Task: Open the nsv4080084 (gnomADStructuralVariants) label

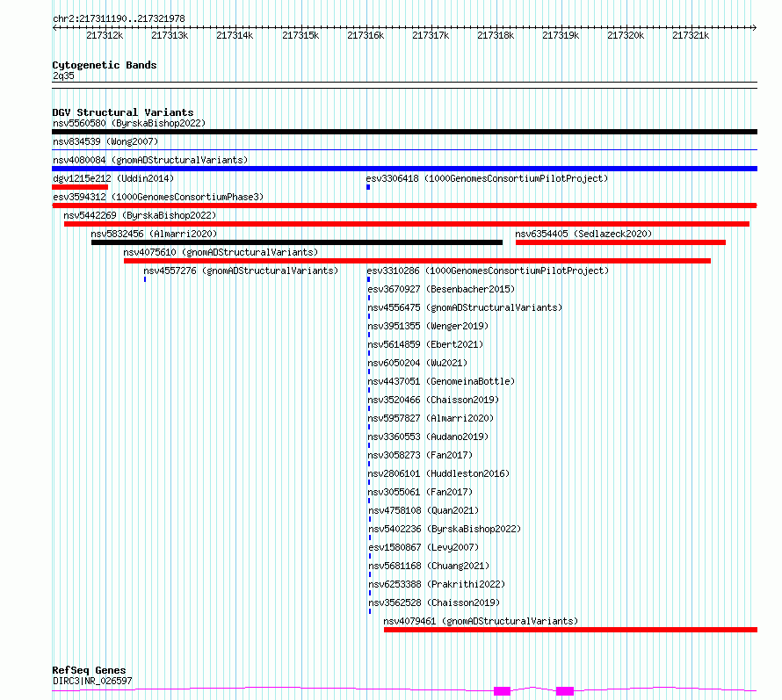Action: coord(150,160)
